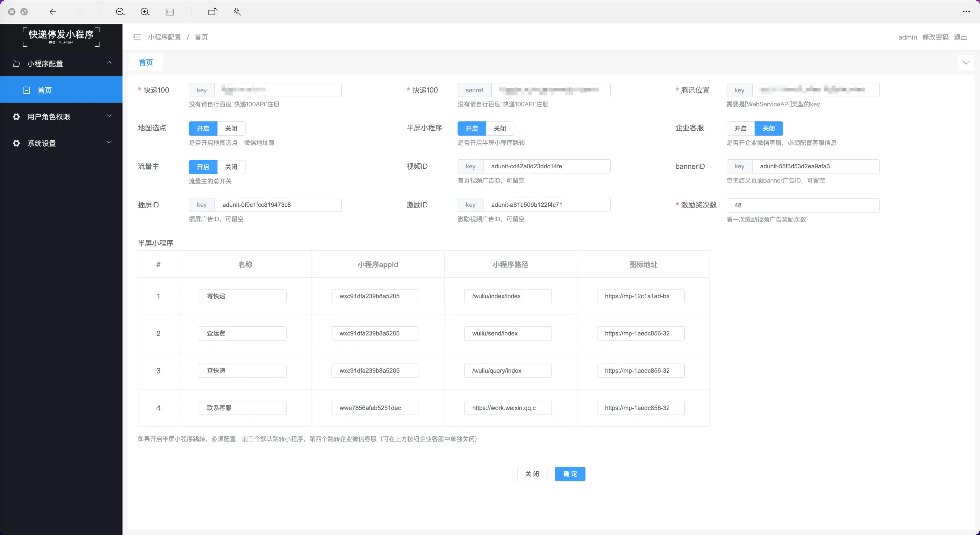Set 半屏小程序 to 开启
Image resolution: width=980 pixels, height=535 pixels.
coord(472,128)
